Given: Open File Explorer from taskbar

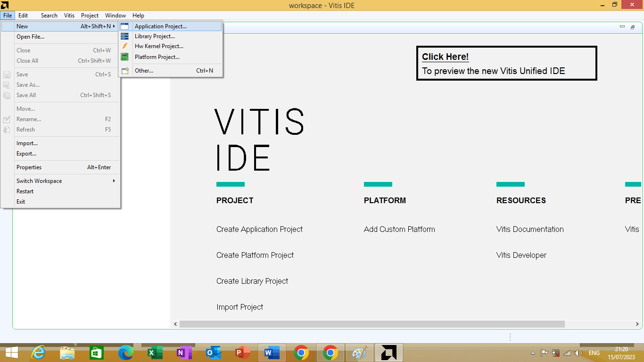Looking at the screenshot, I should pyautogui.click(x=67, y=353).
